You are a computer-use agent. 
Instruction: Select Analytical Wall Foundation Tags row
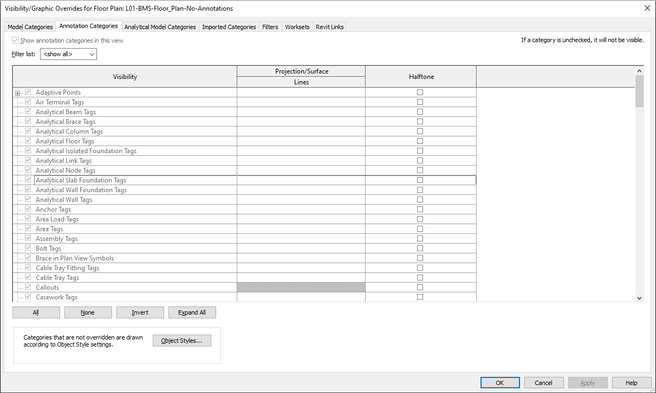[x=244, y=190]
